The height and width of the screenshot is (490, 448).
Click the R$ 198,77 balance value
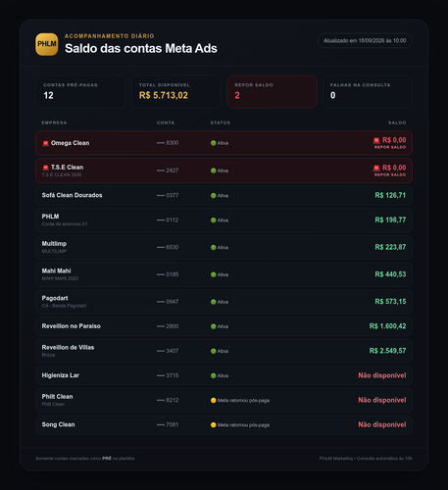[390, 220]
